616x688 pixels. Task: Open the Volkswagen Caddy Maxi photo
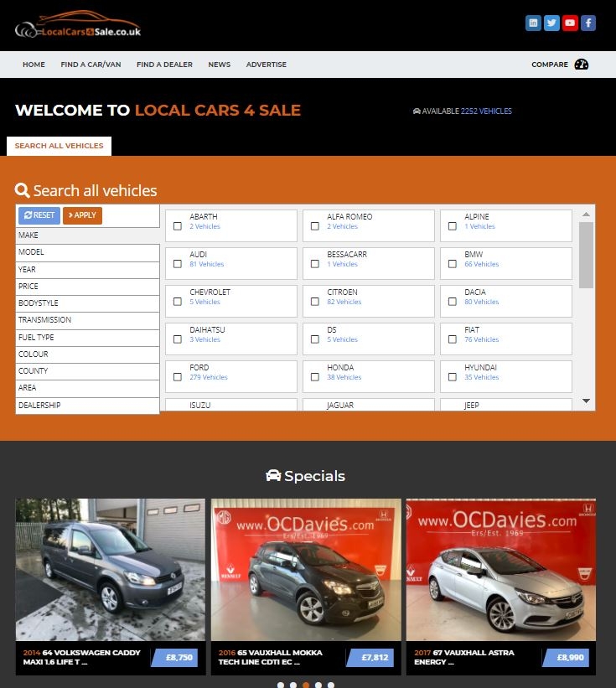111,570
